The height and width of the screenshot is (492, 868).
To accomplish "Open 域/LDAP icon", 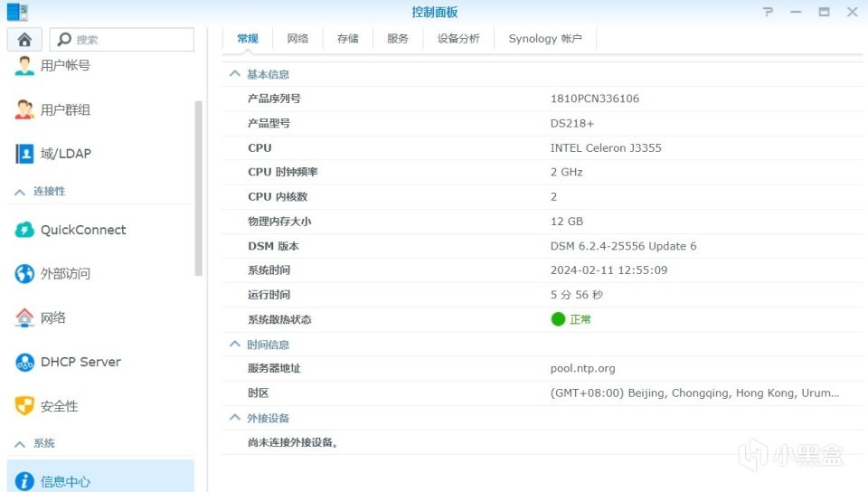I will (x=24, y=154).
